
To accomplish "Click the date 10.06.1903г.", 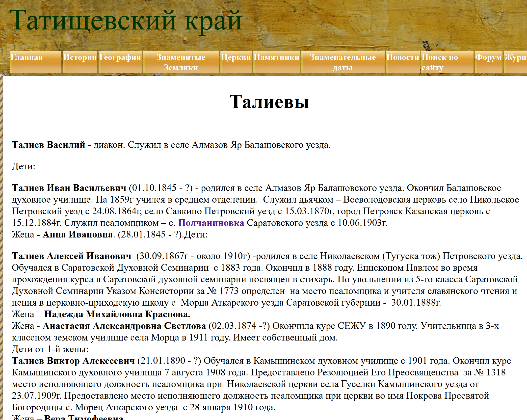I will point(362,223).
